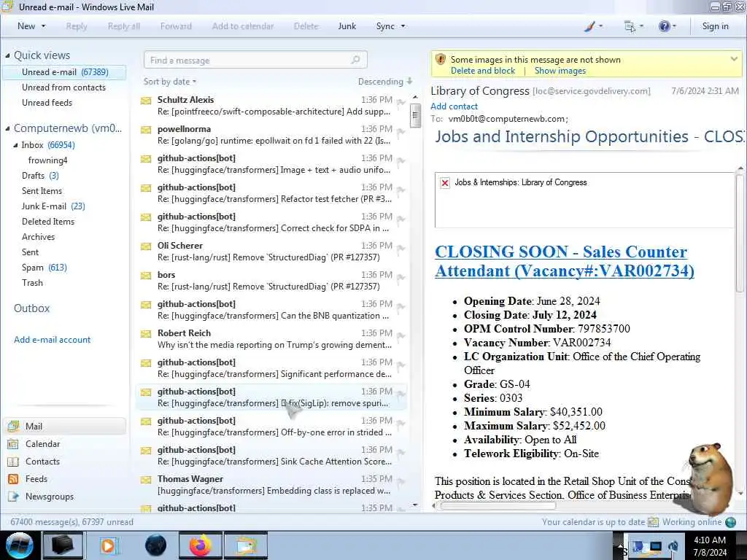Image resolution: width=747 pixels, height=560 pixels.
Task: Open the Outbox
Action: pyautogui.click(x=31, y=308)
